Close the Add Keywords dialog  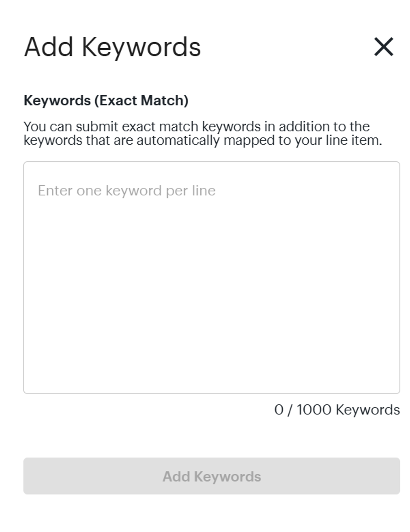384,47
